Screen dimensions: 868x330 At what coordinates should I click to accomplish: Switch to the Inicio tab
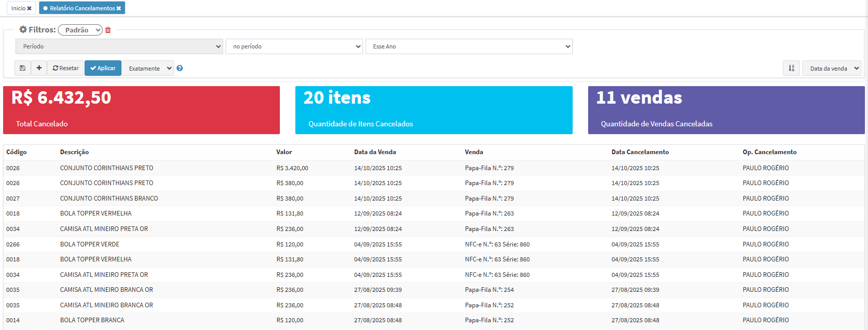pos(18,8)
